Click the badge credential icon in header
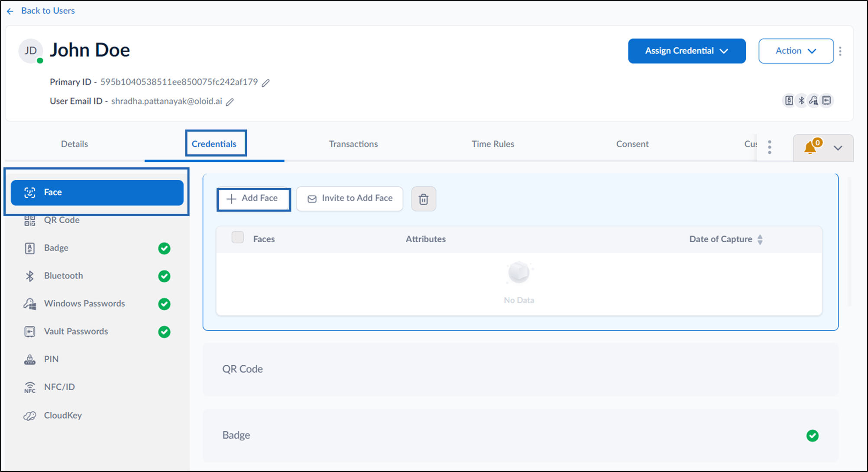868x472 pixels. tap(789, 101)
